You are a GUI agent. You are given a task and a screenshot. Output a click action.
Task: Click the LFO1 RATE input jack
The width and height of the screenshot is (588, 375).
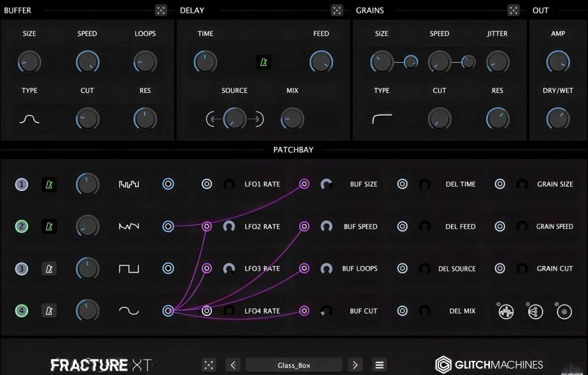pyautogui.click(x=207, y=184)
